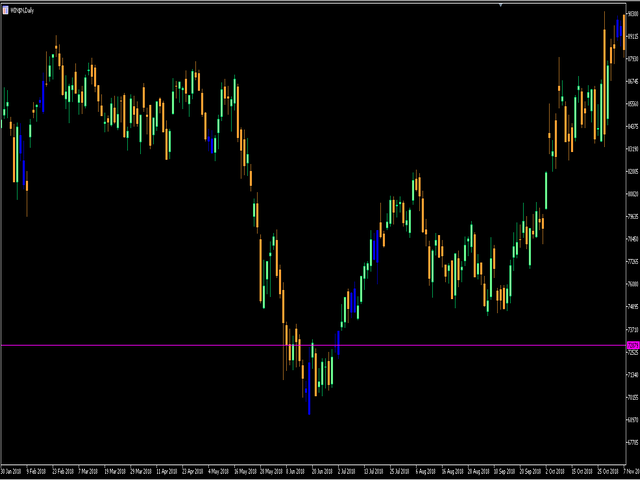Click the '6 Aug 2018' date label

tap(425, 471)
